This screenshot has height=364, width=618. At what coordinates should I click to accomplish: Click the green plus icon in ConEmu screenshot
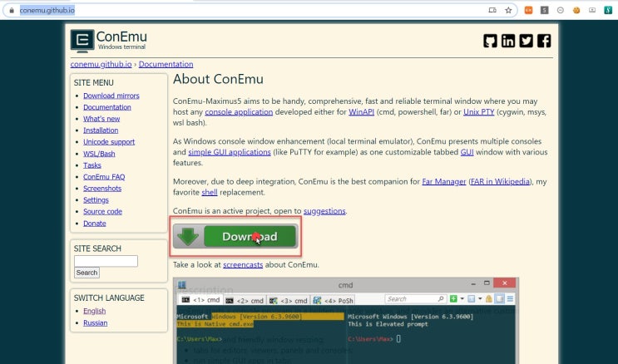[453, 299]
